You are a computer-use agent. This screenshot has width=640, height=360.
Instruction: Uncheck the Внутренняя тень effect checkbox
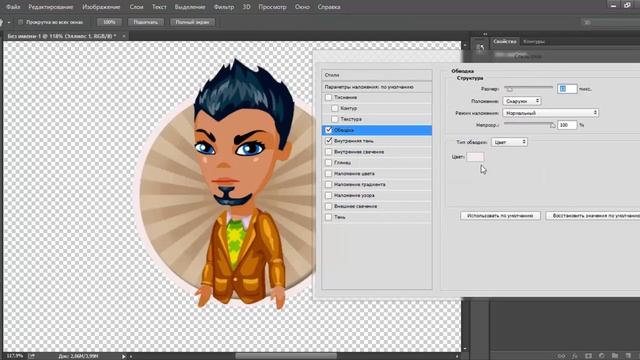pos(329,141)
